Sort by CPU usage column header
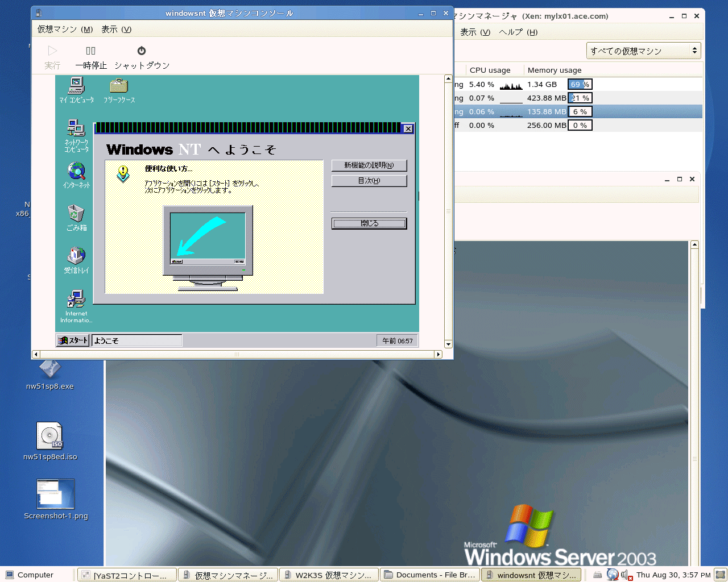 coord(490,70)
